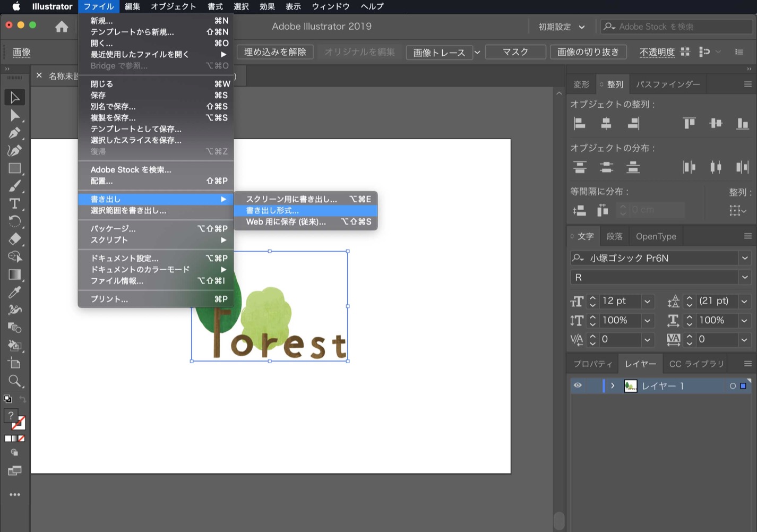The height and width of the screenshot is (532, 757).
Task: Align objects to horizontal center
Action: click(606, 124)
